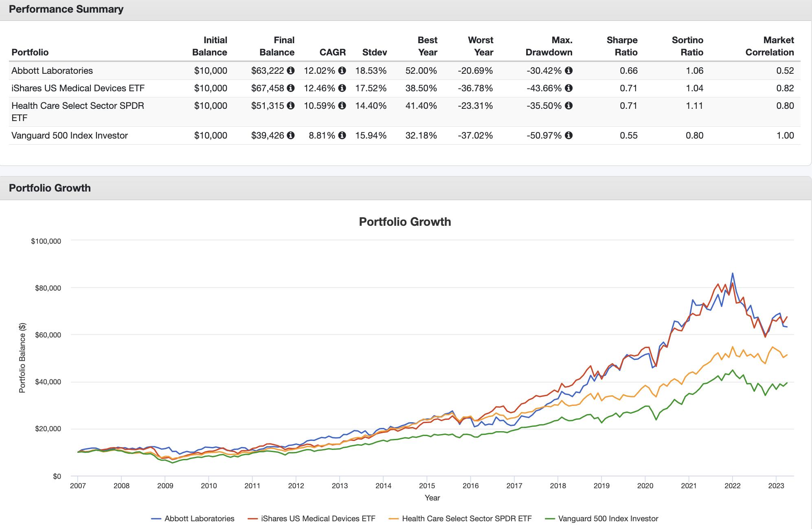Viewport: 812px width, 529px height.
Task: Click the Sharpe Ratio column header
Action: coord(622,46)
